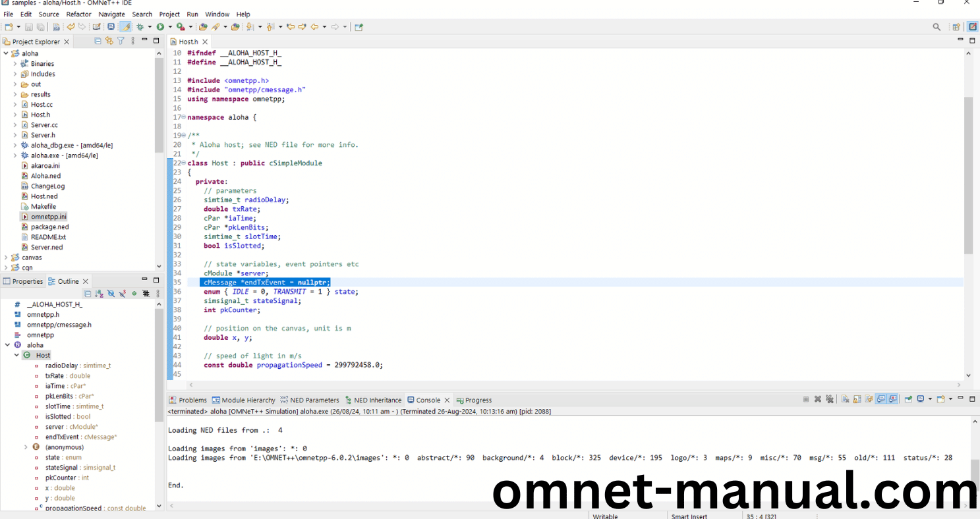Click the Project Explorer filter funnel icon

click(x=121, y=41)
